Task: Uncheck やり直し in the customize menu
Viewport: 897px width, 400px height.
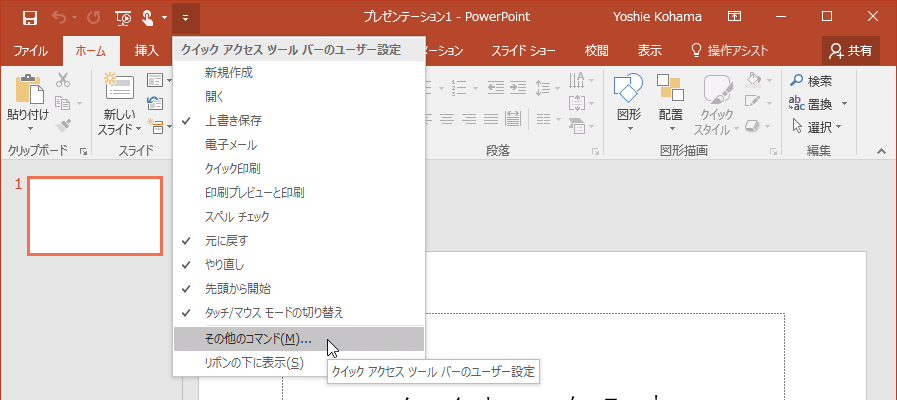Action: coord(299,265)
